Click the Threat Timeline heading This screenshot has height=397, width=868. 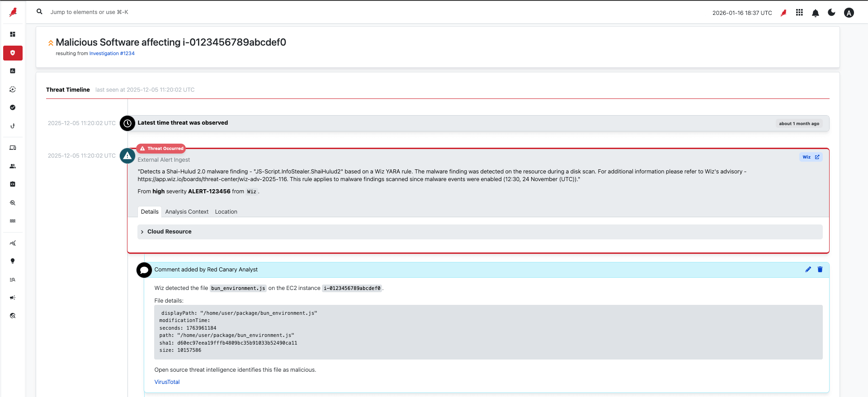(x=68, y=90)
